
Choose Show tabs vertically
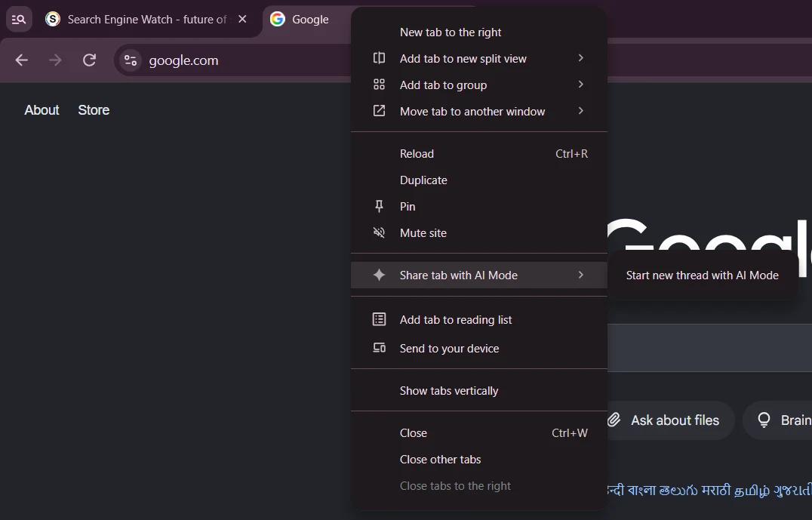point(479,391)
